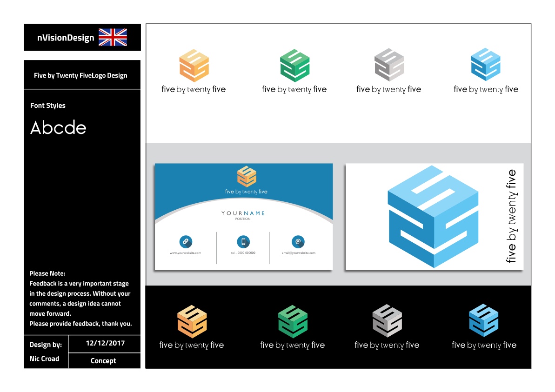Click the vertical five by twenty five text

coord(511,216)
